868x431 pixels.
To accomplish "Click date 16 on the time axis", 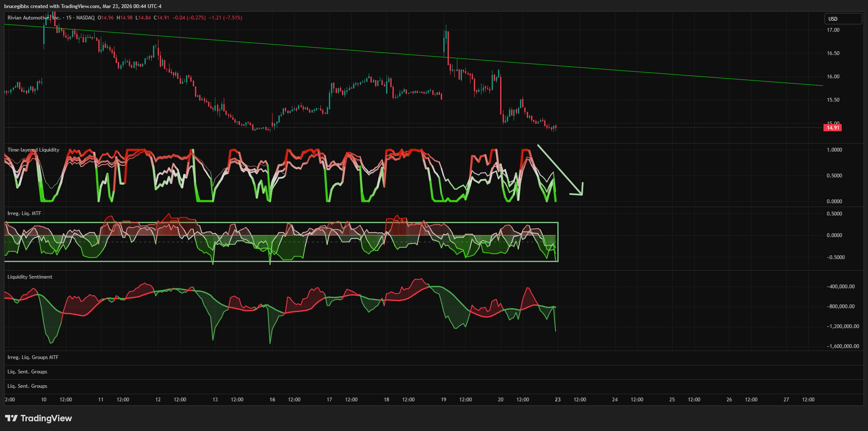I will 272,400.
